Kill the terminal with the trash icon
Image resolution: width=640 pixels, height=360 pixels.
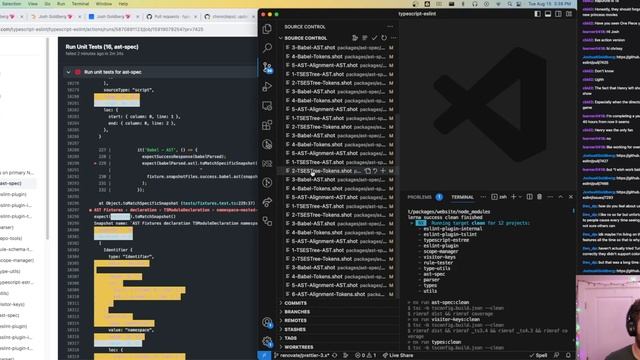[x=540, y=197]
